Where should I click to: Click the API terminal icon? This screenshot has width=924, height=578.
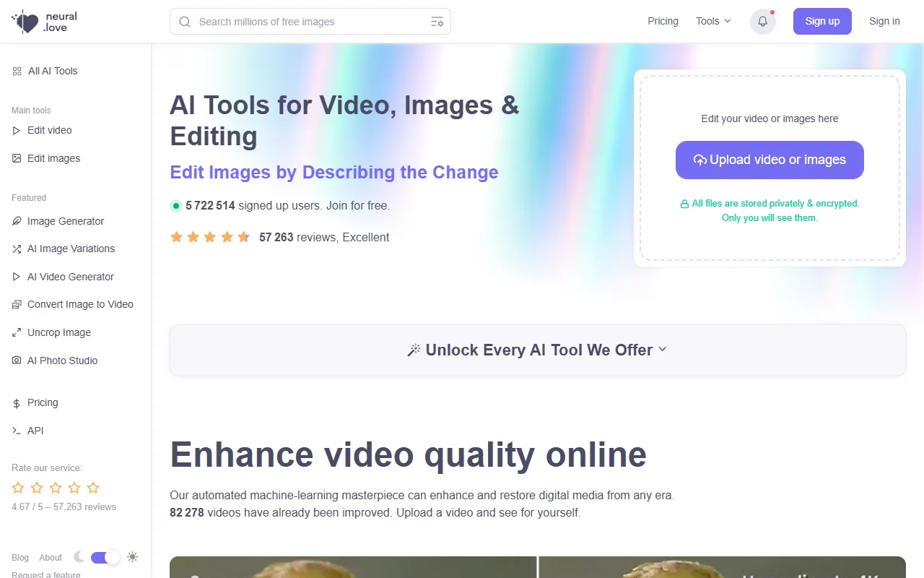(17, 431)
